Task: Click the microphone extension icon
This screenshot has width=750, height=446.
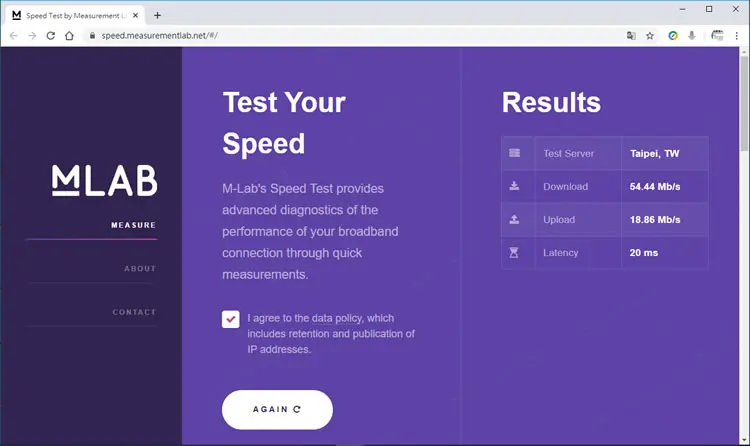Action: [x=692, y=36]
